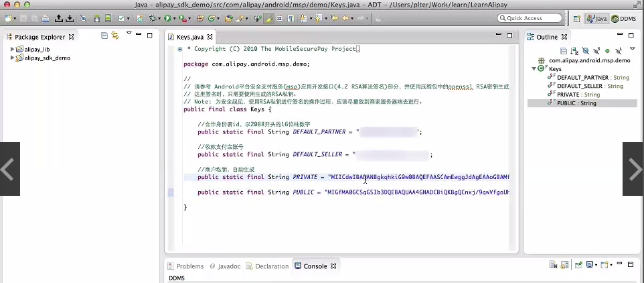
Task: Toggle alphabetical Sort in Outline
Action: point(574,51)
